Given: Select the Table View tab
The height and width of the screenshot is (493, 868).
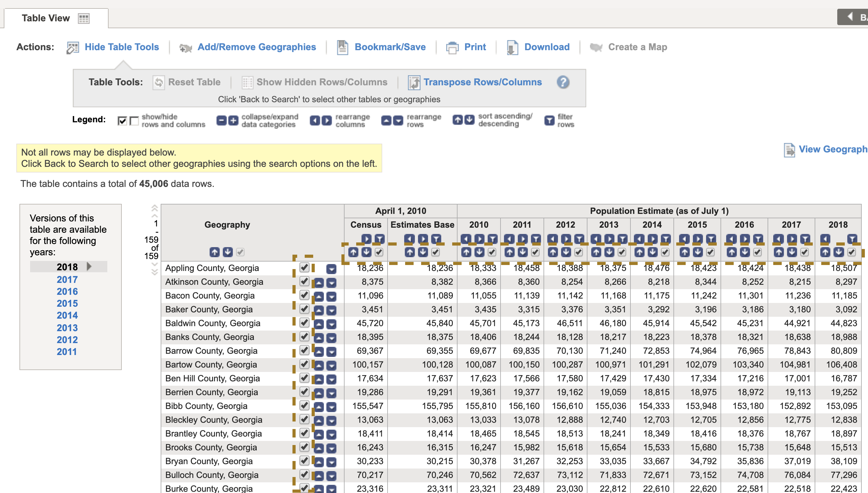Looking at the screenshot, I should (x=46, y=18).
